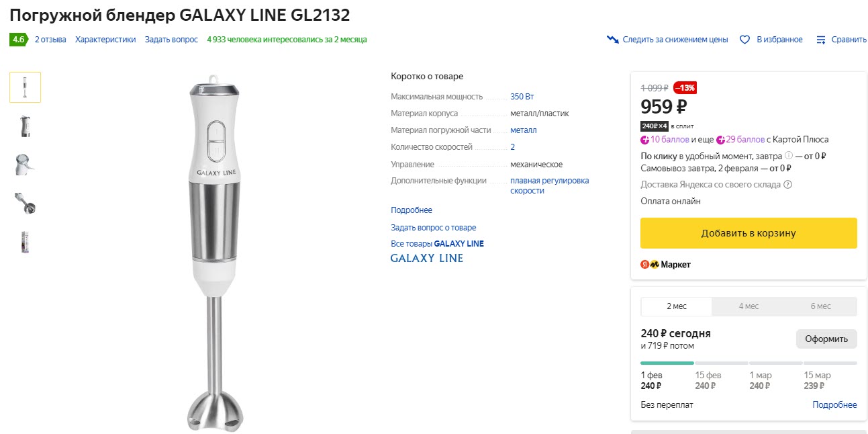Click the heart icon to add to favorites

point(744,40)
